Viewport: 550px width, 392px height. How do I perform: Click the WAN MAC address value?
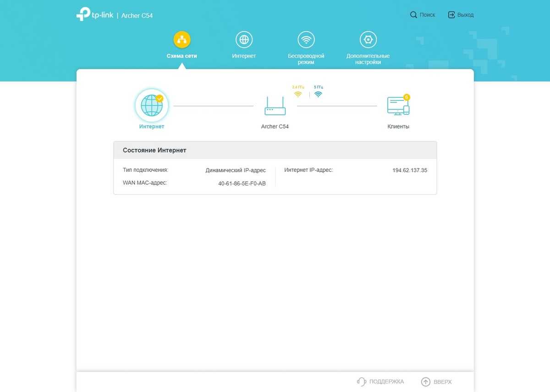click(x=242, y=184)
